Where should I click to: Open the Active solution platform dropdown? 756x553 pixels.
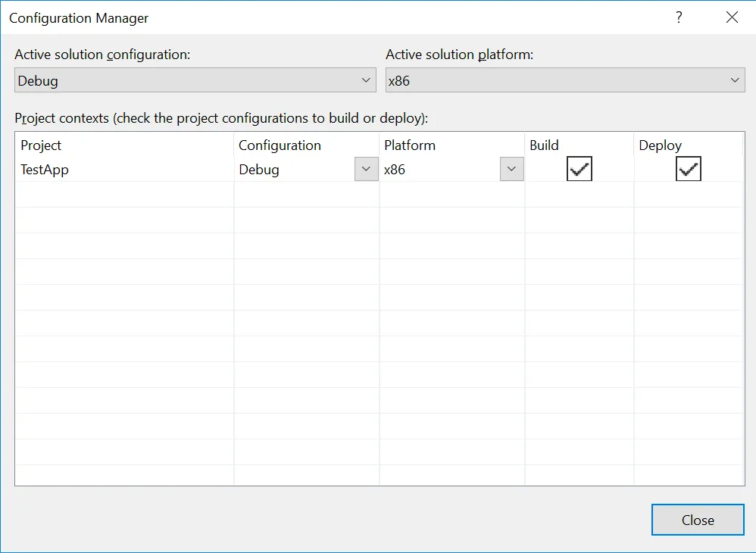pyautogui.click(x=565, y=80)
